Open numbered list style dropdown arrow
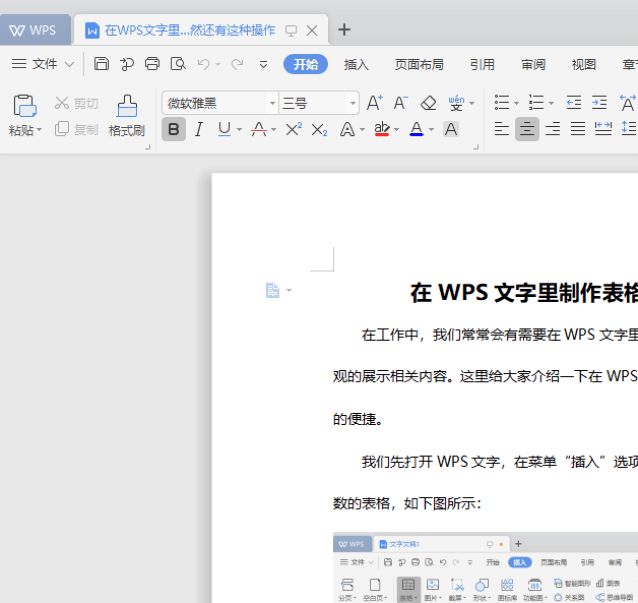Image resolution: width=638 pixels, height=603 pixels. point(551,103)
